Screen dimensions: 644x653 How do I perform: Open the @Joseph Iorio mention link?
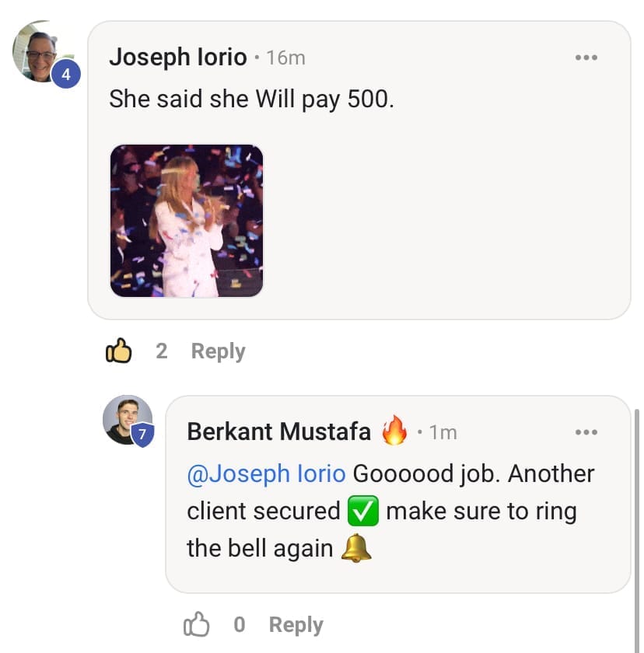click(266, 473)
